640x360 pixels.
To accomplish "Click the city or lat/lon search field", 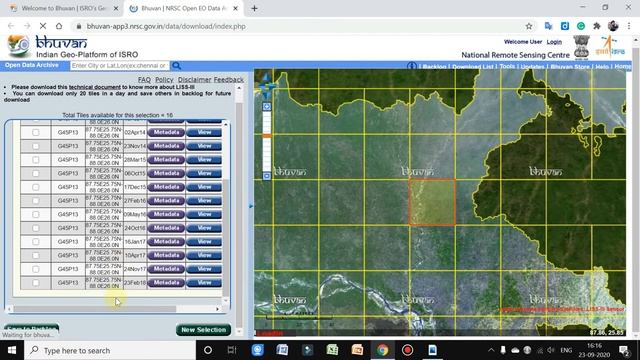I will 120,66.
